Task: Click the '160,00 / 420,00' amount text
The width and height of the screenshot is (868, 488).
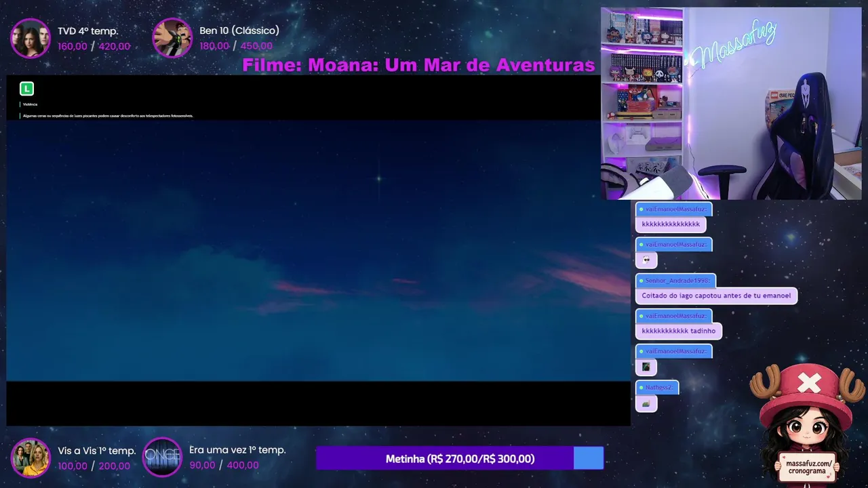Action: (94, 46)
